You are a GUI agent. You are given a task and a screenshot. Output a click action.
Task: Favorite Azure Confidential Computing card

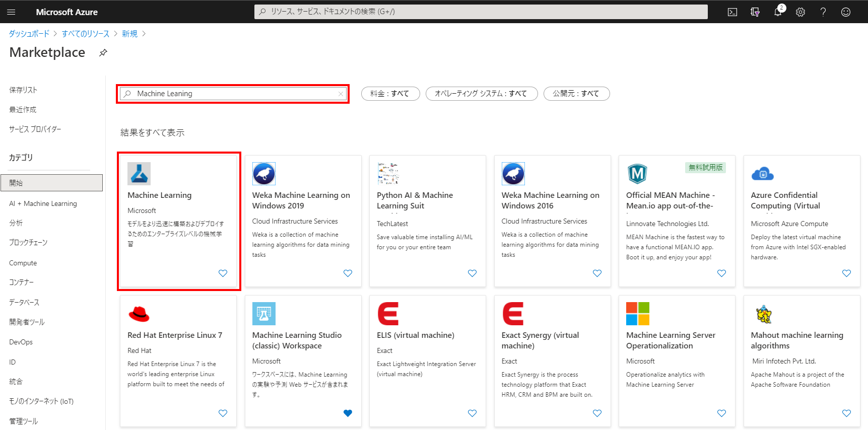(846, 273)
